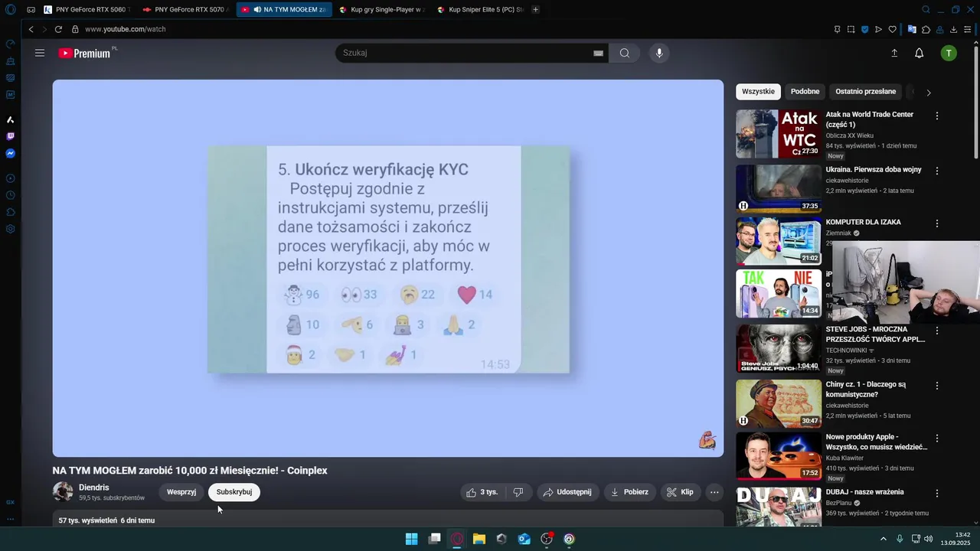Viewport: 980px width, 551px height.
Task: Show more filter chips with right chevron
Action: point(929,93)
